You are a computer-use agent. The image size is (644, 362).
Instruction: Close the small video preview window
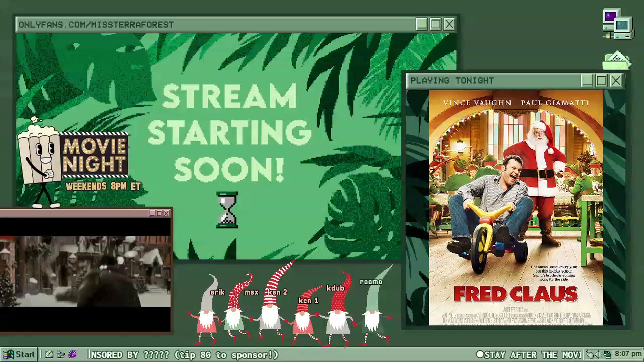point(166,213)
